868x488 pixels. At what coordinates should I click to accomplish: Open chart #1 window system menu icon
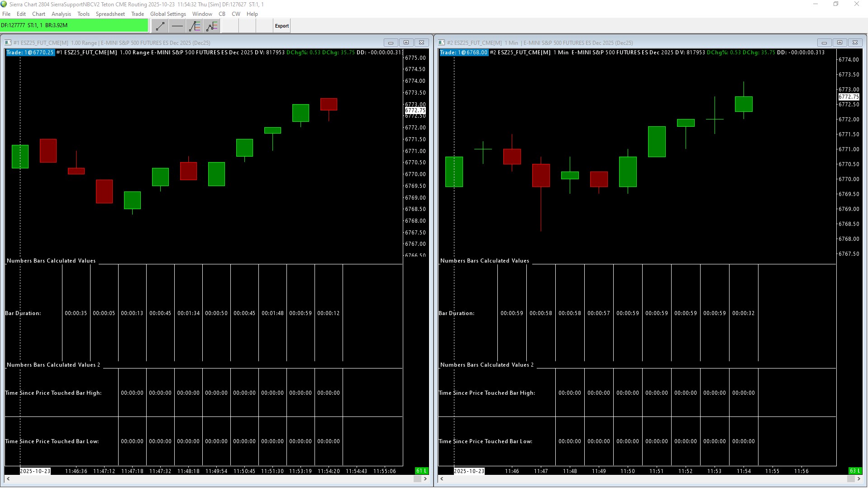(8, 43)
